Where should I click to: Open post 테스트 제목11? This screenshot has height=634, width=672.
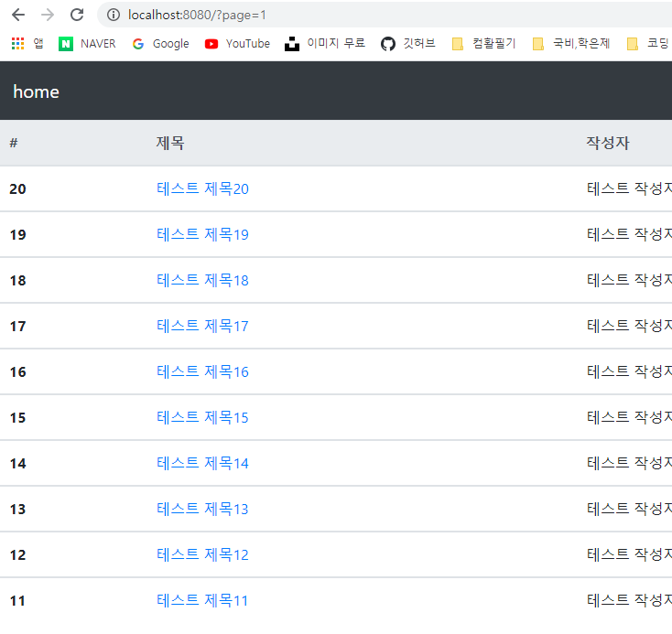[x=202, y=600]
